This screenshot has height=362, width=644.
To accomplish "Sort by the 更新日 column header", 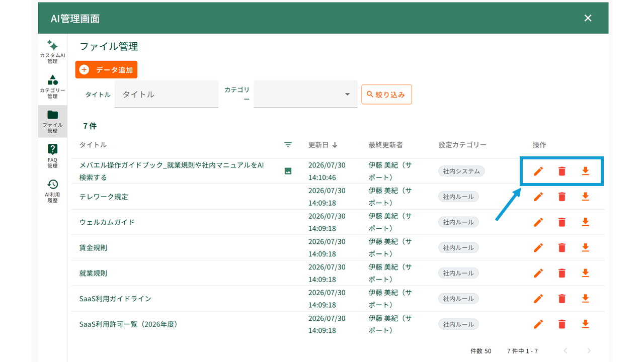I will (x=323, y=145).
